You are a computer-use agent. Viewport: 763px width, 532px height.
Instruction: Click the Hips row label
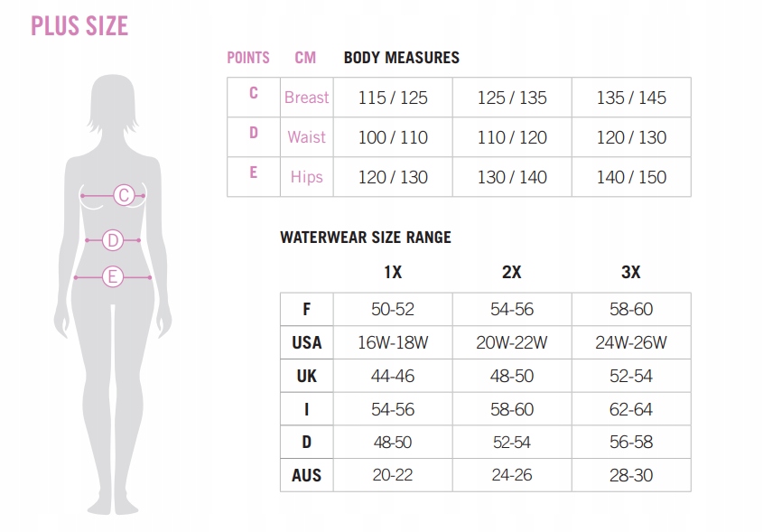[307, 177]
